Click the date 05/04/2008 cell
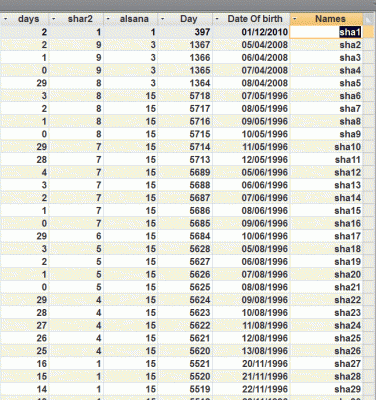The width and height of the screenshot is (376, 400). coord(251,45)
